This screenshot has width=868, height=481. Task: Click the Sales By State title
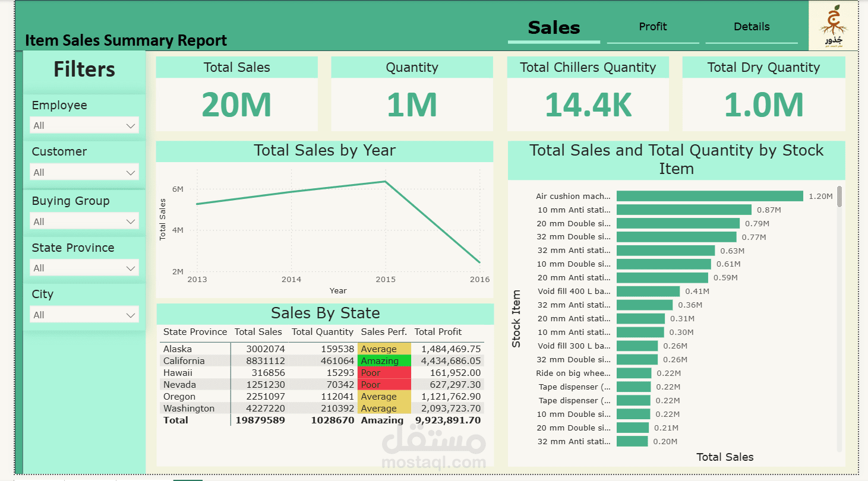pos(325,313)
